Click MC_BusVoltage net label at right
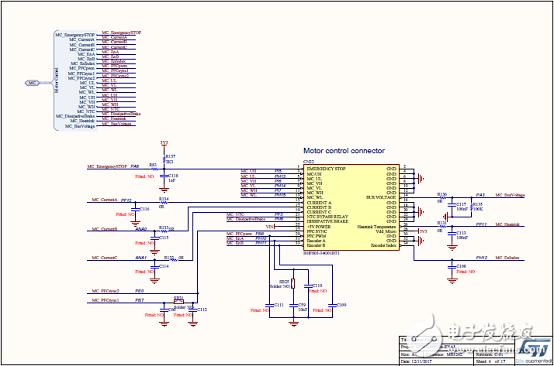The width and height of the screenshot is (554, 366). 510,195
